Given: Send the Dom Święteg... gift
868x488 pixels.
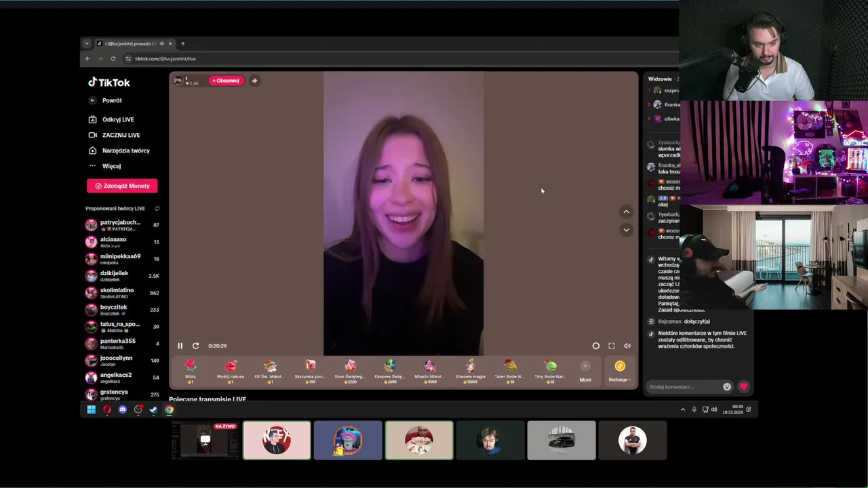Looking at the screenshot, I should 351,371.
